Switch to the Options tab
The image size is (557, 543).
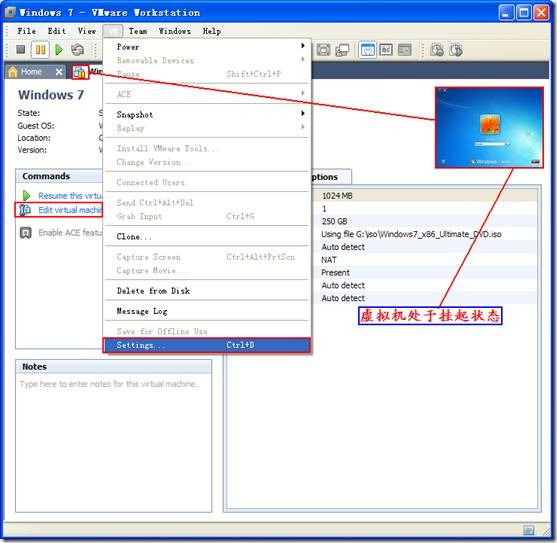[x=331, y=177]
